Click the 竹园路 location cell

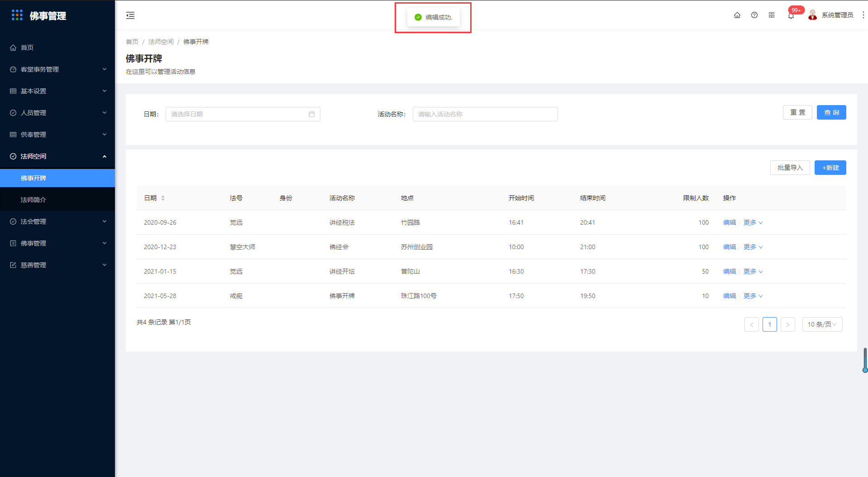pos(410,222)
